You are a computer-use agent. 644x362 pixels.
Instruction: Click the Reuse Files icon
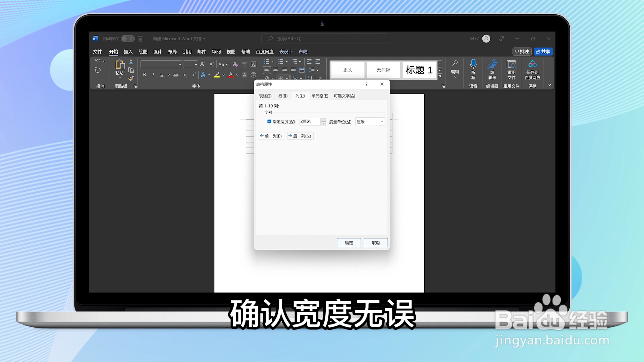[511, 64]
